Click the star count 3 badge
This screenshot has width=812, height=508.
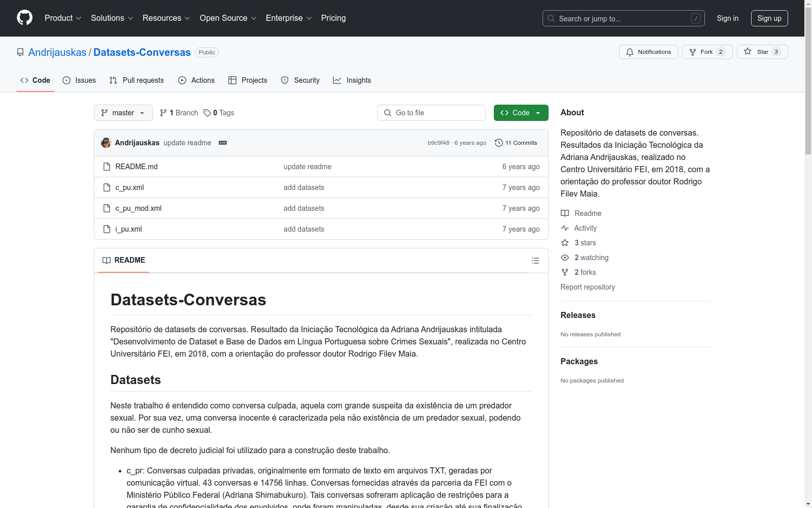tap(776, 52)
